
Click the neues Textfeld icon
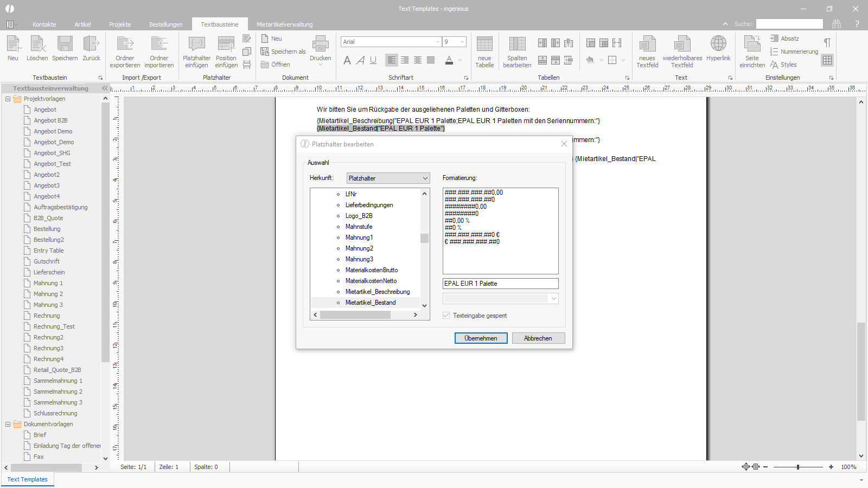(647, 44)
